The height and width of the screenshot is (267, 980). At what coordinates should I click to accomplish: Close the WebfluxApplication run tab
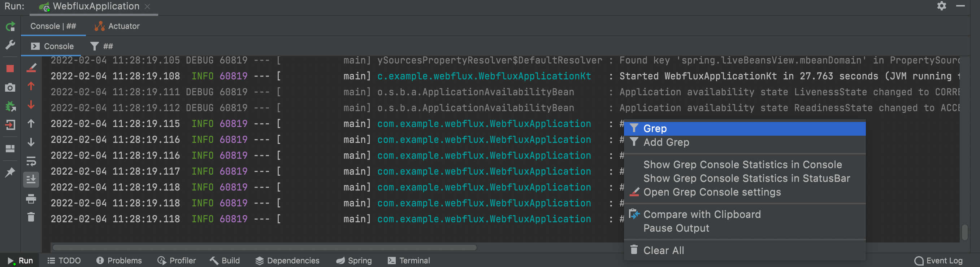point(148,6)
